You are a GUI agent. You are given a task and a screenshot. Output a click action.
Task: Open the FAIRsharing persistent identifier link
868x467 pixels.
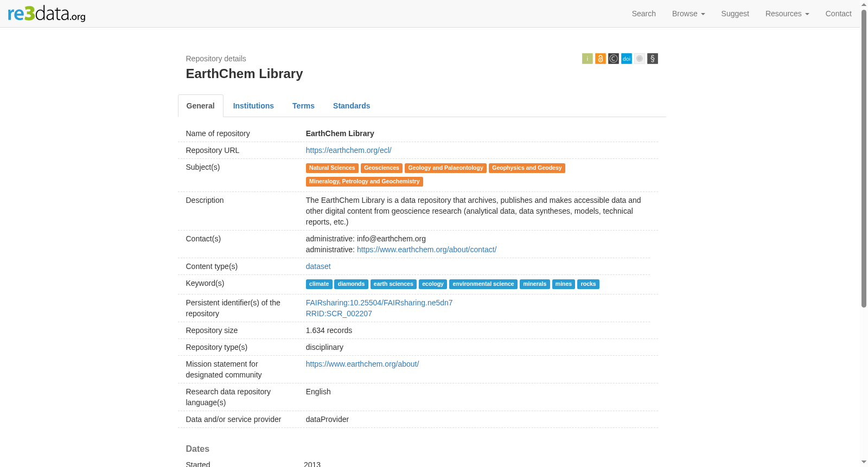379,303
